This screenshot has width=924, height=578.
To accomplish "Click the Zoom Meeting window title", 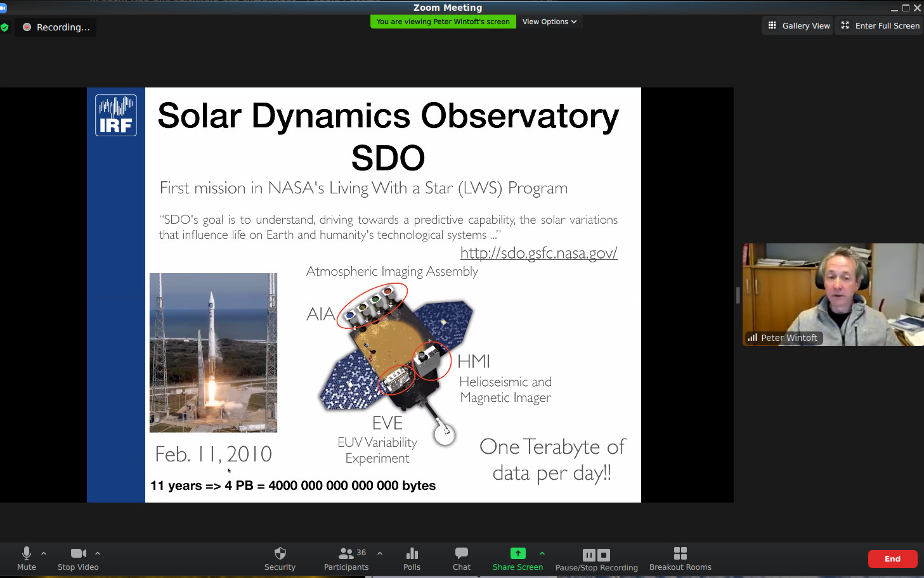I will point(448,8).
